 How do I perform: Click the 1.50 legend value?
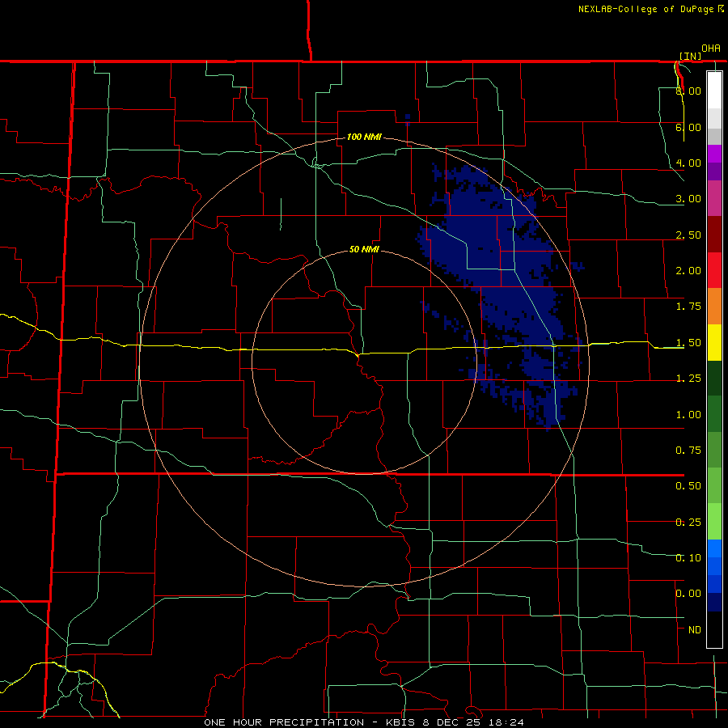click(688, 343)
